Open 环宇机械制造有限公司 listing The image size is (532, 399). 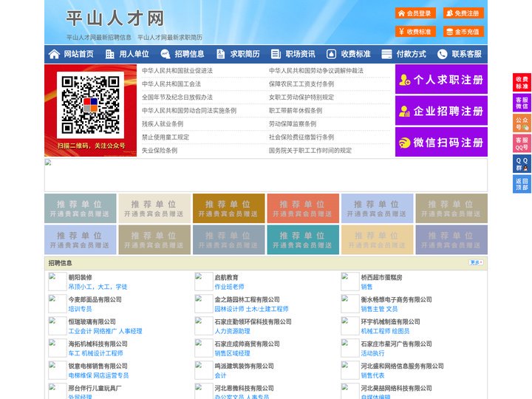pos(391,321)
